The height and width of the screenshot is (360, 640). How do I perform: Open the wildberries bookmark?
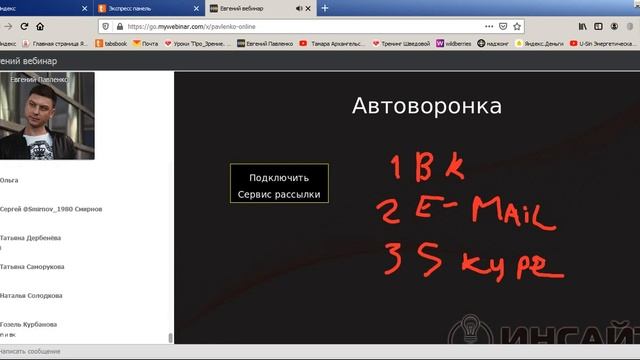pos(453,43)
